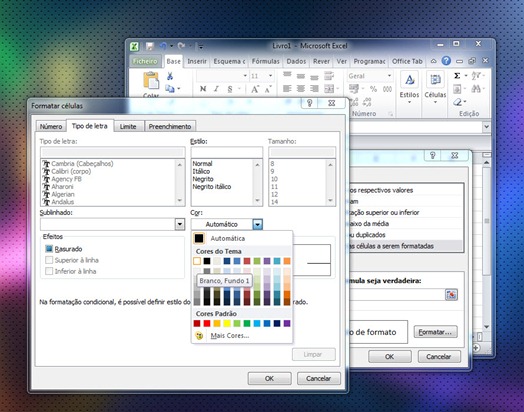Open the Inserir ribbon tab
The height and width of the screenshot is (412, 524).
(197, 61)
